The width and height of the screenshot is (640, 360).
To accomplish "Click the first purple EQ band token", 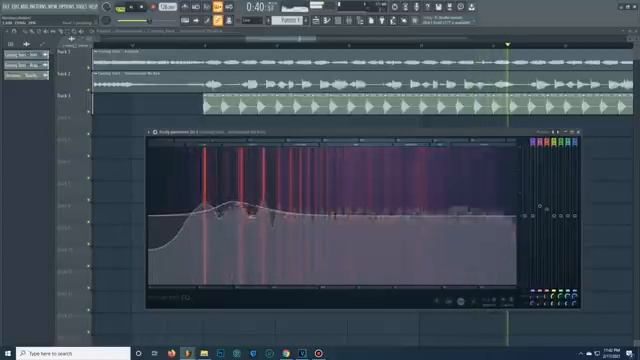I will (532, 142).
